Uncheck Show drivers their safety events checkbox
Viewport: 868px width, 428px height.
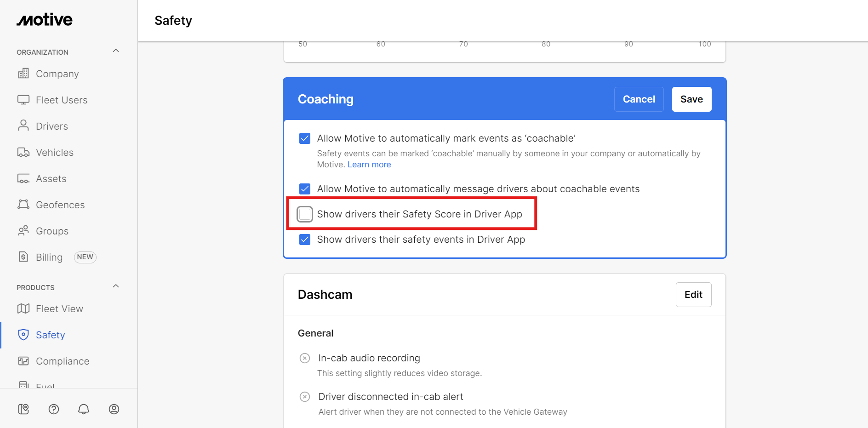click(305, 240)
